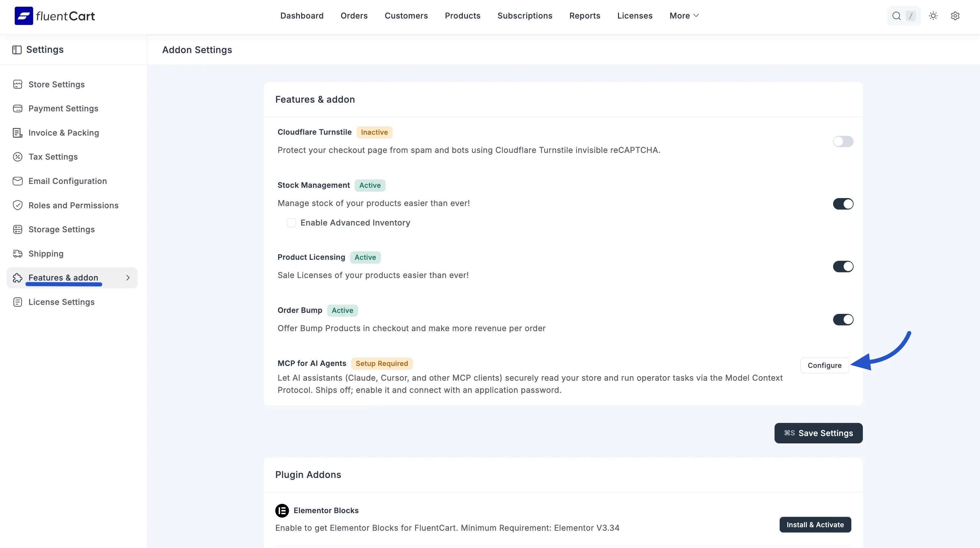Open the gear settings icon
The width and height of the screenshot is (980, 548).
tap(955, 16)
